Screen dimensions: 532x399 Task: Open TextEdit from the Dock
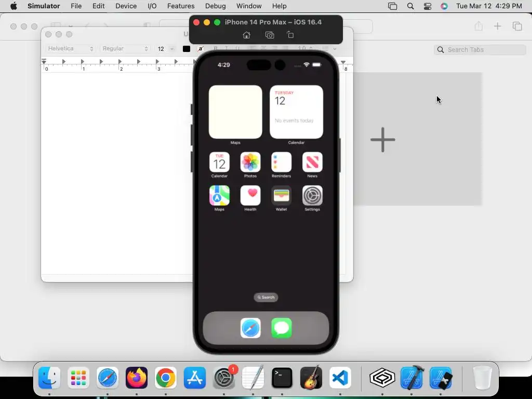pyautogui.click(x=253, y=378)
